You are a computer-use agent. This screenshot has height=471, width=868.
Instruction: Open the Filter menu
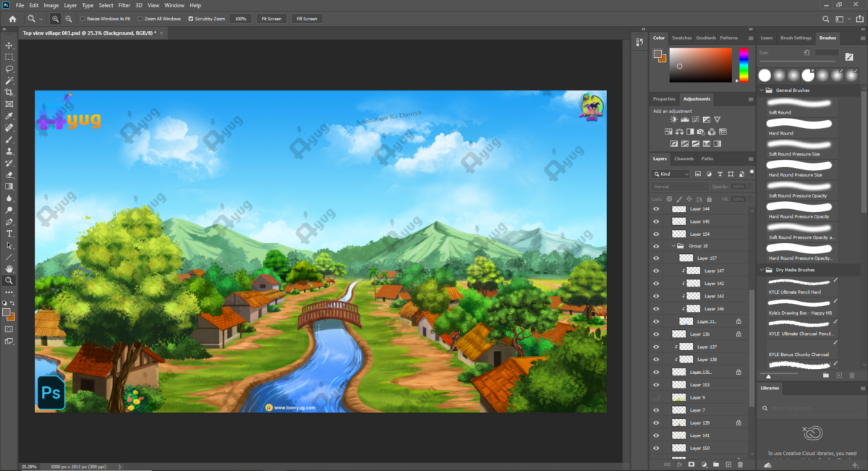[124, 5]
